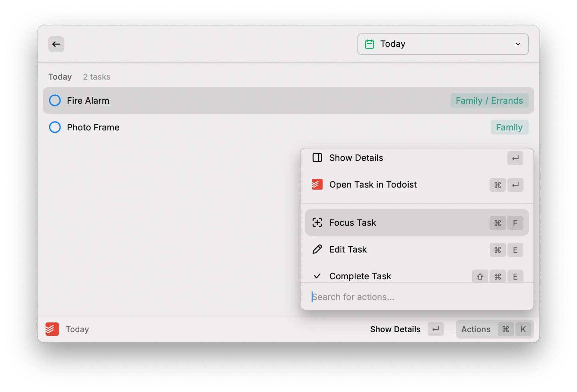Click the Actions button in the footer
Image resolution: width=577 pixels, height=392 pixels.
[476, 329]
